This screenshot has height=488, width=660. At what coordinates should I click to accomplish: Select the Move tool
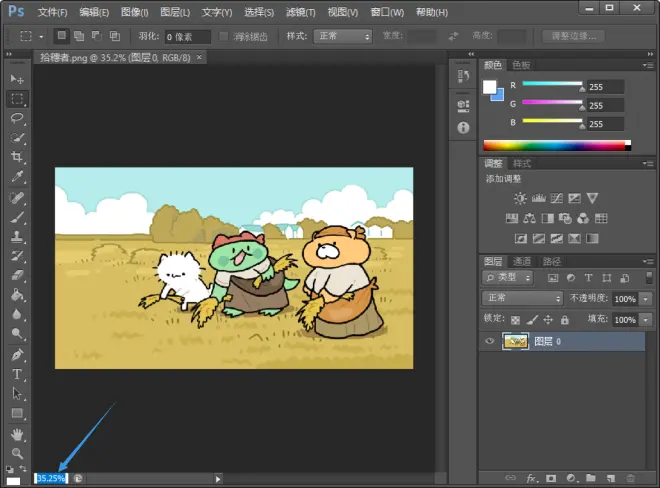(x=17, y=79)
